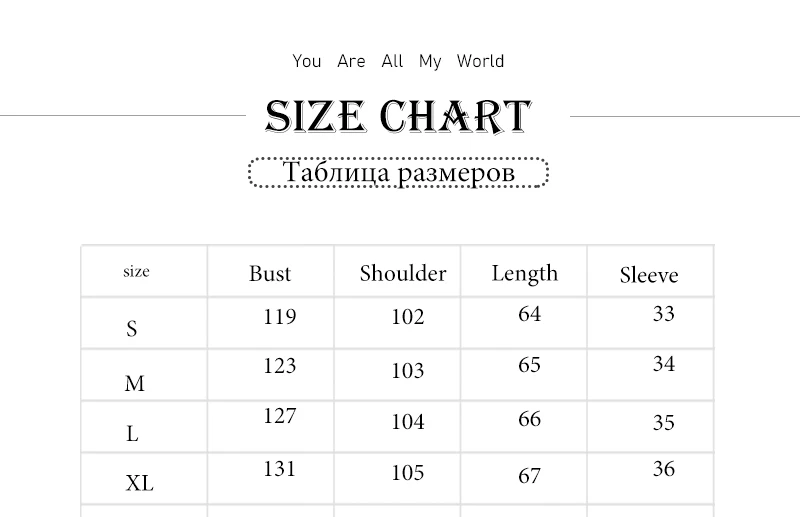Select sleeve value 33 in S row
This screenshot has width=800, height=517.
pyautogui.click(x=664, y=313)
